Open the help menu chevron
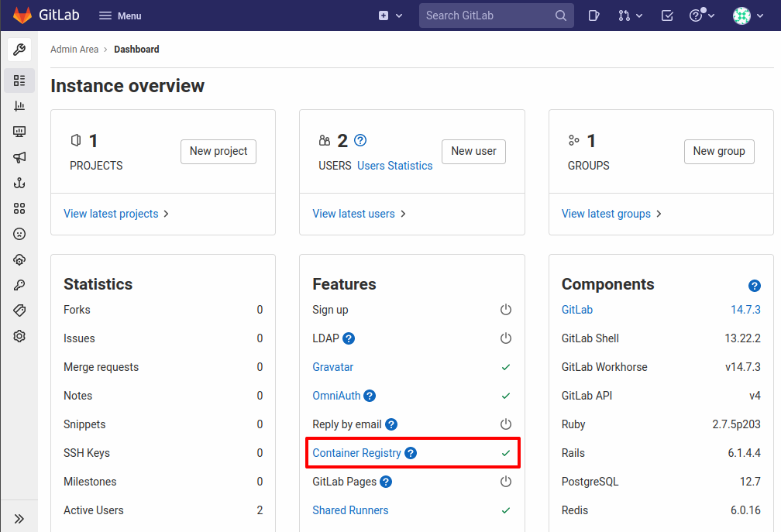 [710, 15]
